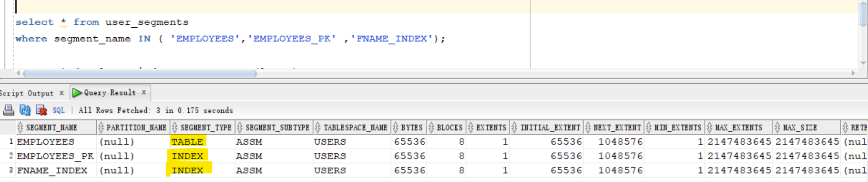Image resolution: width=868 pixels, height=182 pixels.
Task: Click the 'FNAME_INDEX' string in the SQL query
Action: 392,39
